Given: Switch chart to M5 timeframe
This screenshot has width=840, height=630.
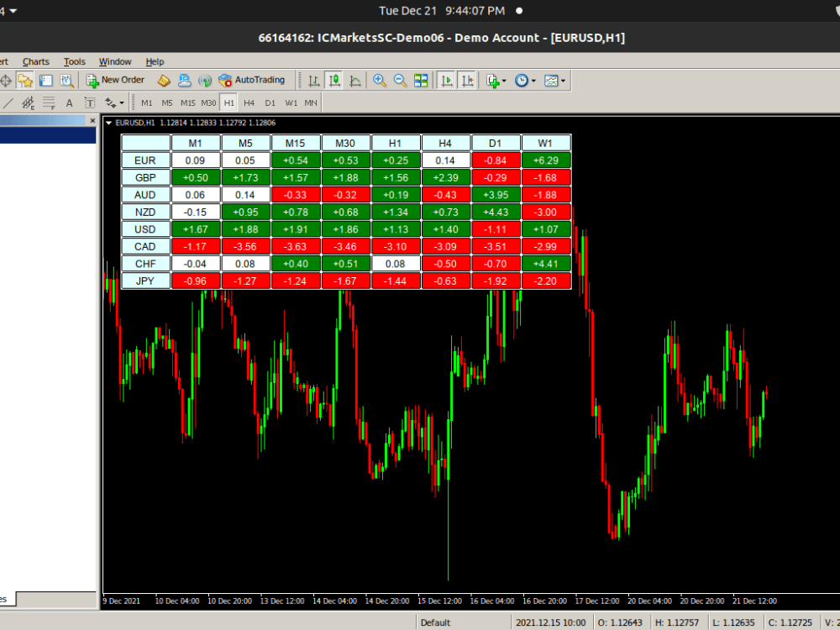Looking at the screenshot, I should [167, 102].
